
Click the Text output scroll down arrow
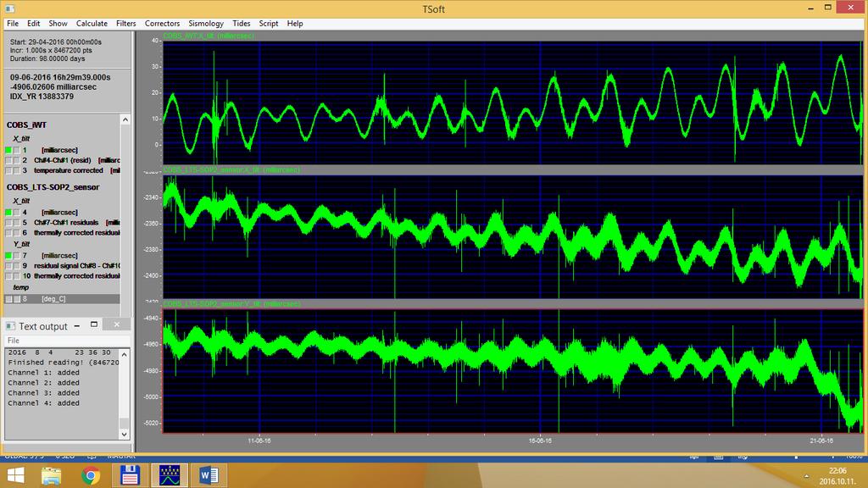[x=125, y=435]
